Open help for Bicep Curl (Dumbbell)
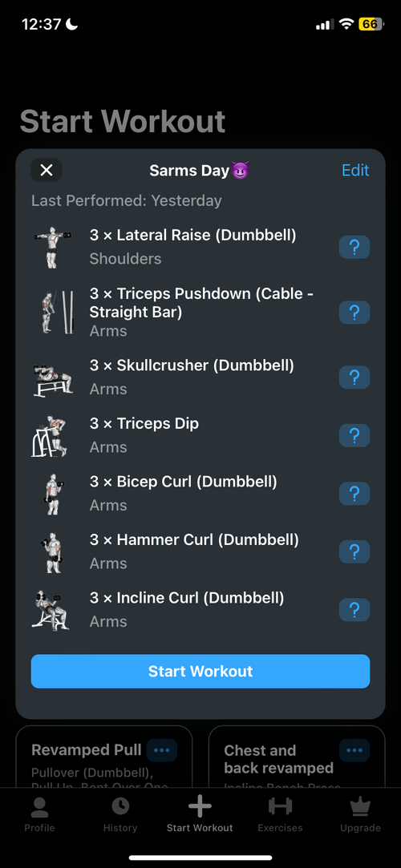Image resolution: width=401 pixels, height=868 pixels. pyautogui.click(x=354, y=494)
